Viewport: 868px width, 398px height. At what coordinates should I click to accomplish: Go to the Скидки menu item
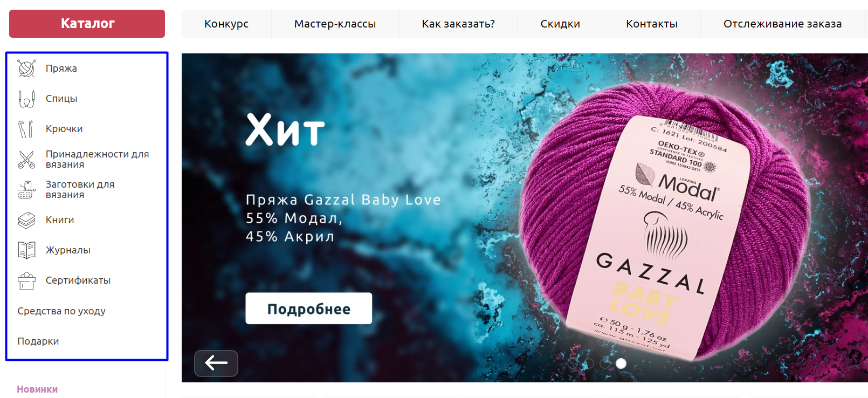pos(560,24)
